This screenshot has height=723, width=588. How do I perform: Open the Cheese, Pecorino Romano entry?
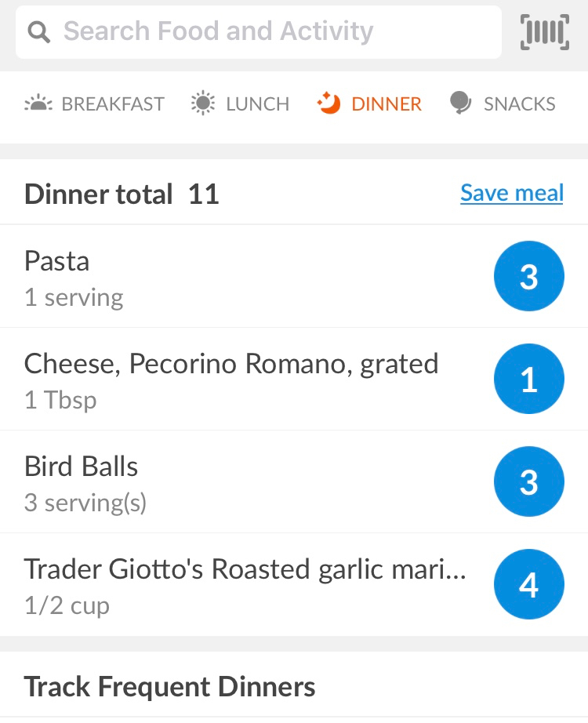coord(294,380)
